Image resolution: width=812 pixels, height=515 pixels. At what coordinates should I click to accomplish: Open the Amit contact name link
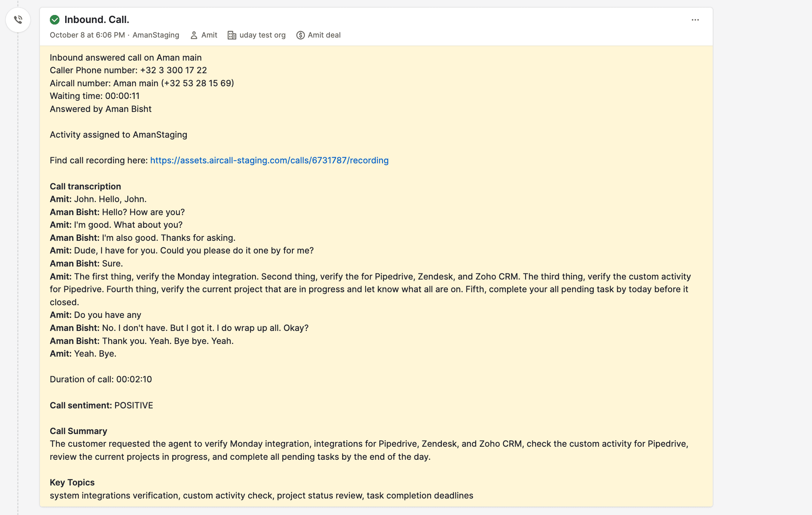(x=209, y=35)
